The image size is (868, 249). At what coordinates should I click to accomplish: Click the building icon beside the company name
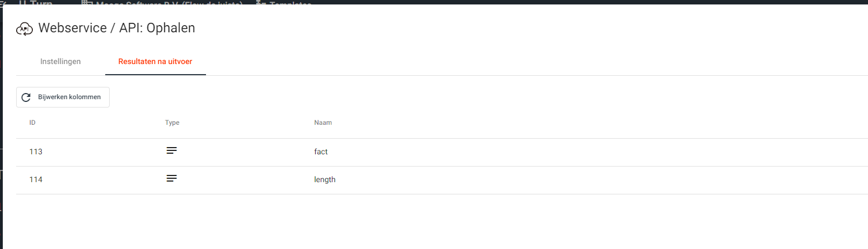86,3
